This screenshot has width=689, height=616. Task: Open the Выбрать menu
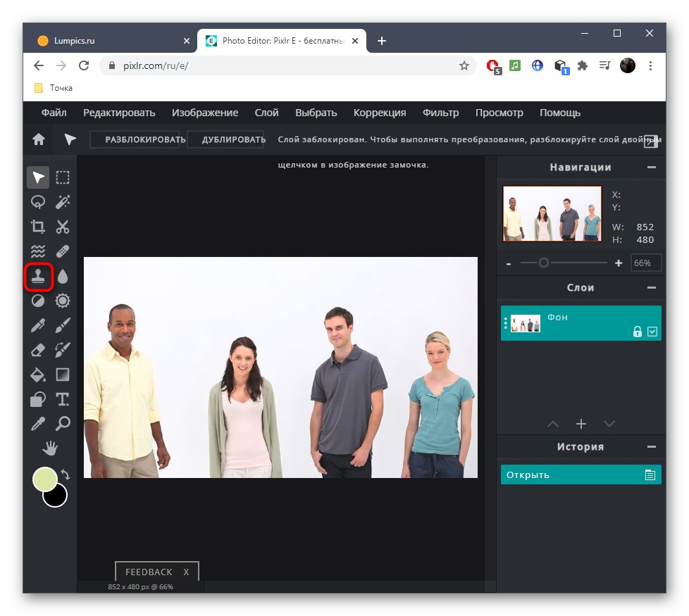(x=316, y=113)
